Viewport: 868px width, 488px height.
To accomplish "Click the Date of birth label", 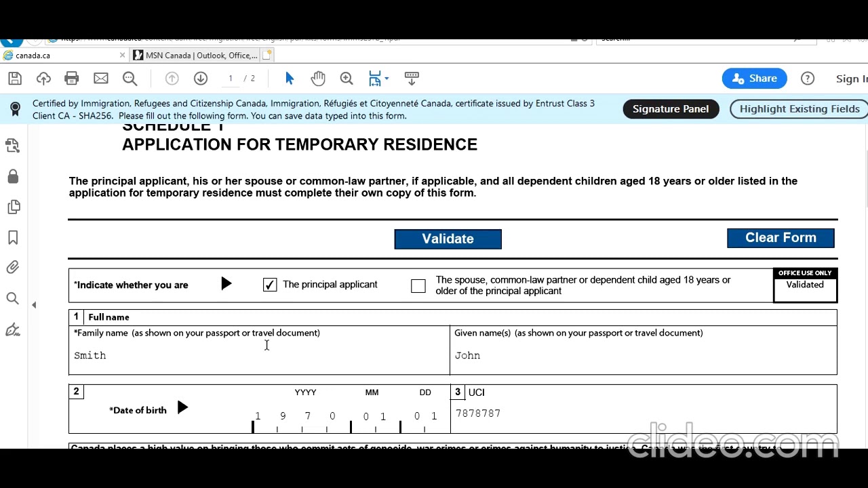I will (138, 410).
